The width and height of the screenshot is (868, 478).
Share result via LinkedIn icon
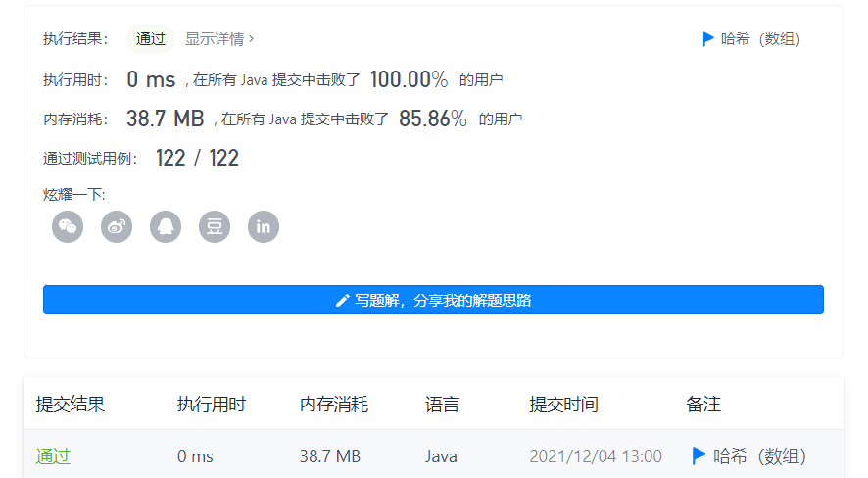click(x=264, y=227)
